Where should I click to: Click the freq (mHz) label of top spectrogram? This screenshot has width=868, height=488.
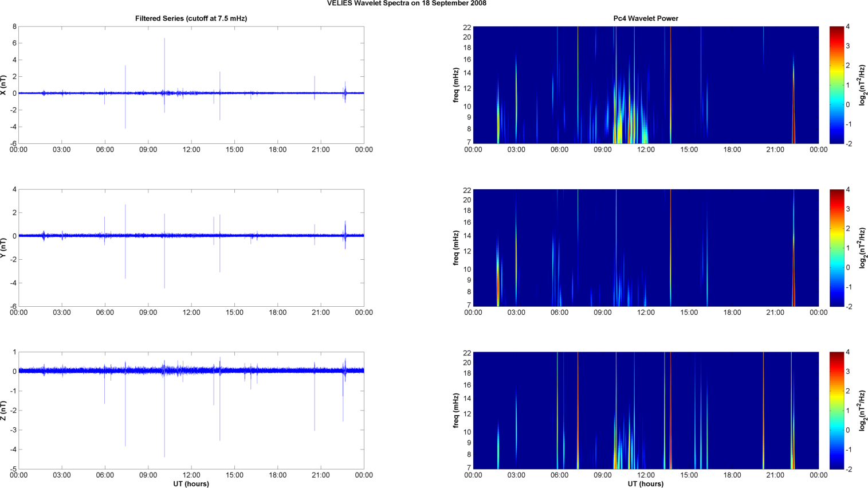(x=456, y=85)
